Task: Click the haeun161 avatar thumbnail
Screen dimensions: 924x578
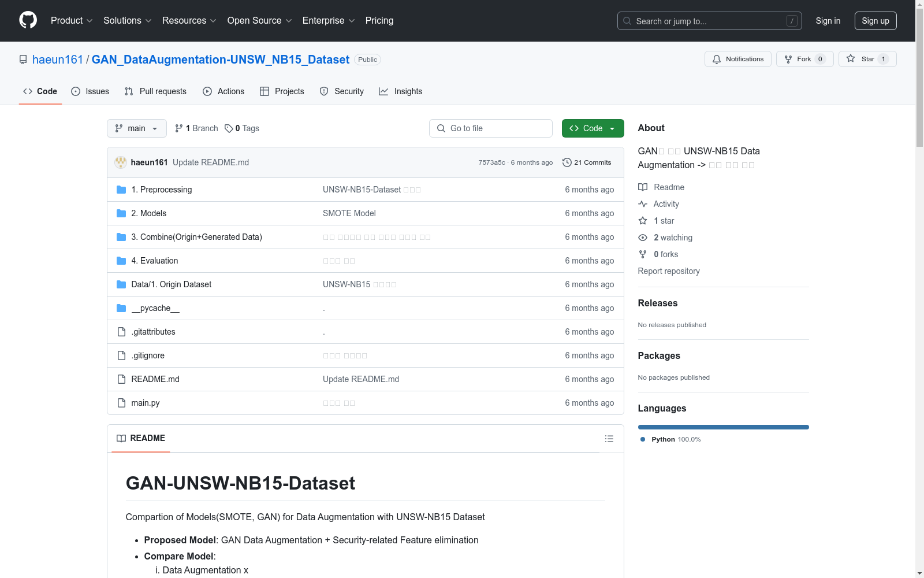Action: [x=121, y=162]
